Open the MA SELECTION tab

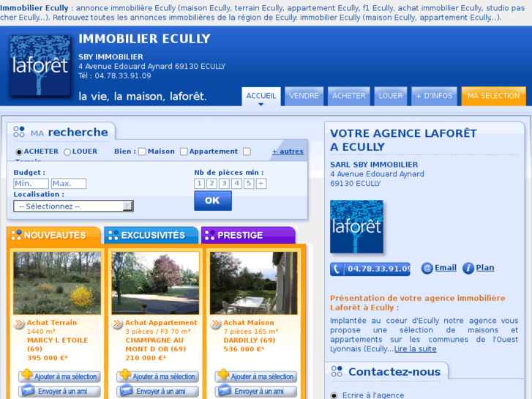click(494, 96)
